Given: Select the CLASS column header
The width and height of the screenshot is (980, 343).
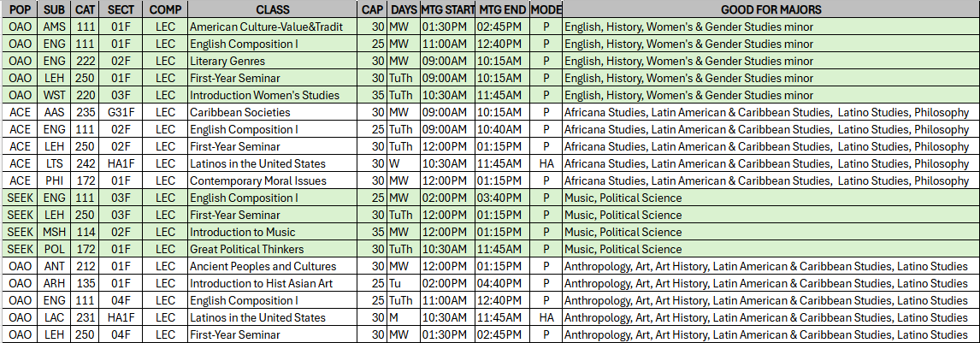Looking at the screenshot, I should click(273, 10).
